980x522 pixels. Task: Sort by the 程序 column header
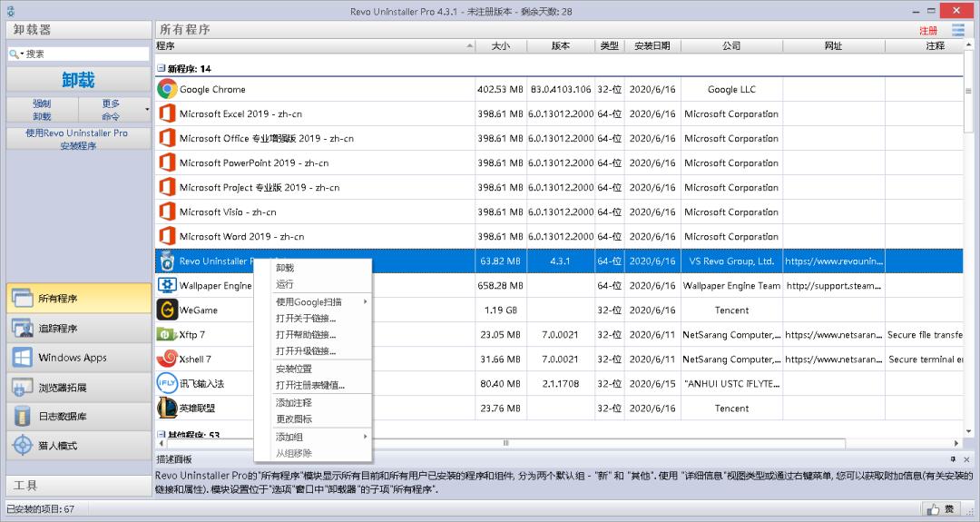point(315,45)
